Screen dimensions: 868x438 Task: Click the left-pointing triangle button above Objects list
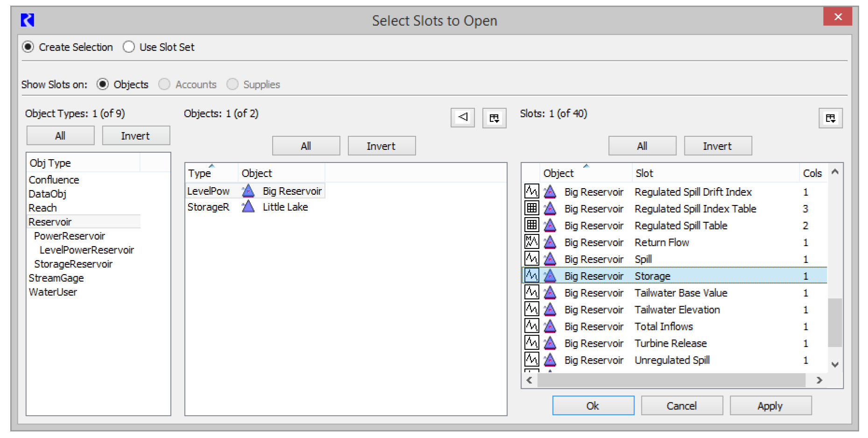462,117
